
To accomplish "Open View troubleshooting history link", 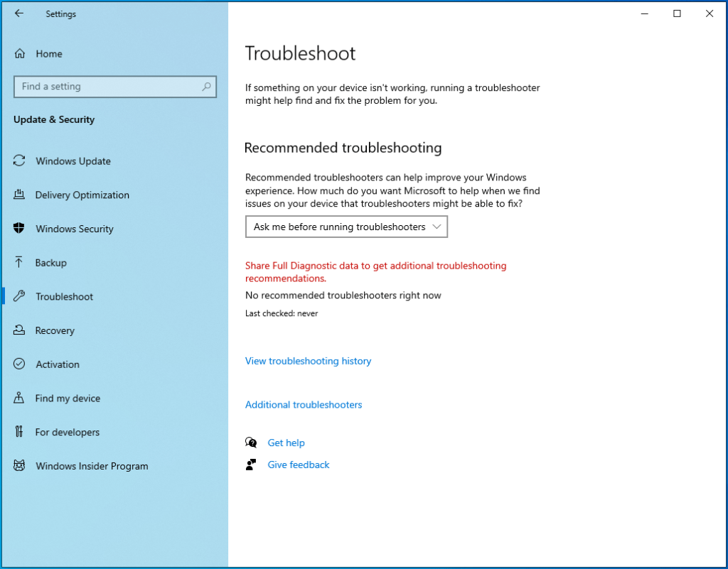I will [x=308, y=361].
